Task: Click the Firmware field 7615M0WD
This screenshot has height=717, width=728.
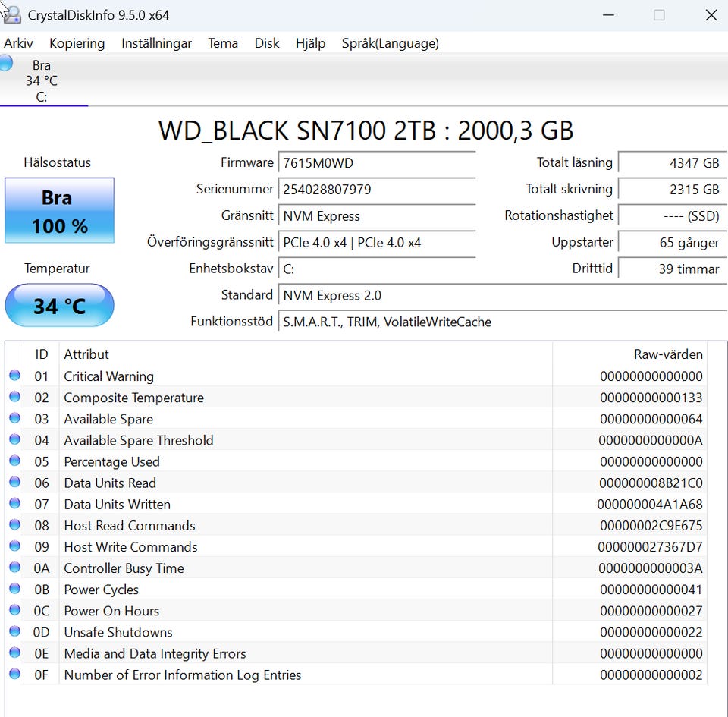Action: pyautogui.click(x=376, y=163)
